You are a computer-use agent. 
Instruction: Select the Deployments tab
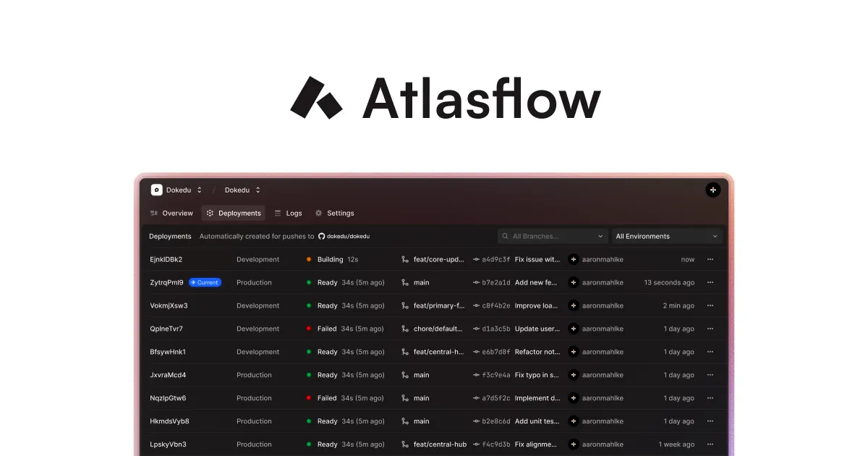coord(233,213)
